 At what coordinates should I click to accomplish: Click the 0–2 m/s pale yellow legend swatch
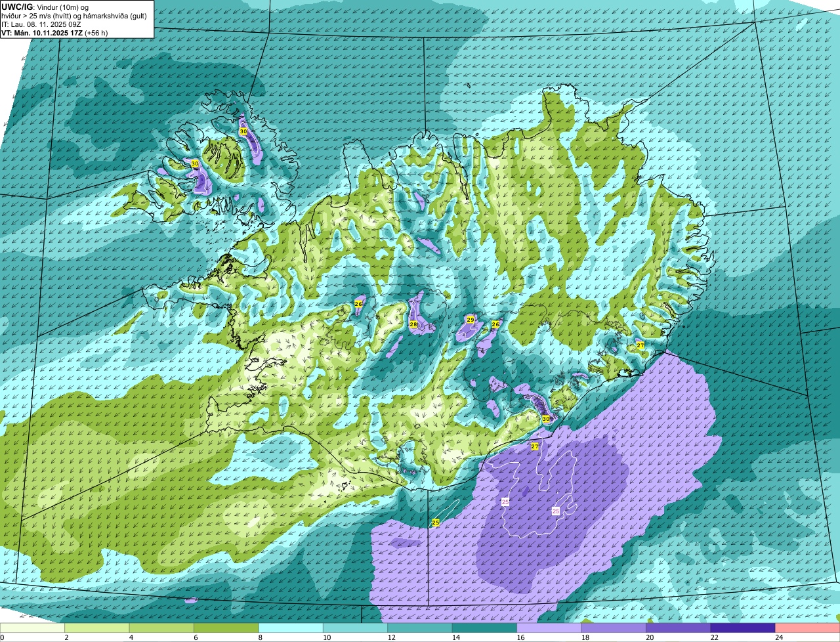pos(32,628)
